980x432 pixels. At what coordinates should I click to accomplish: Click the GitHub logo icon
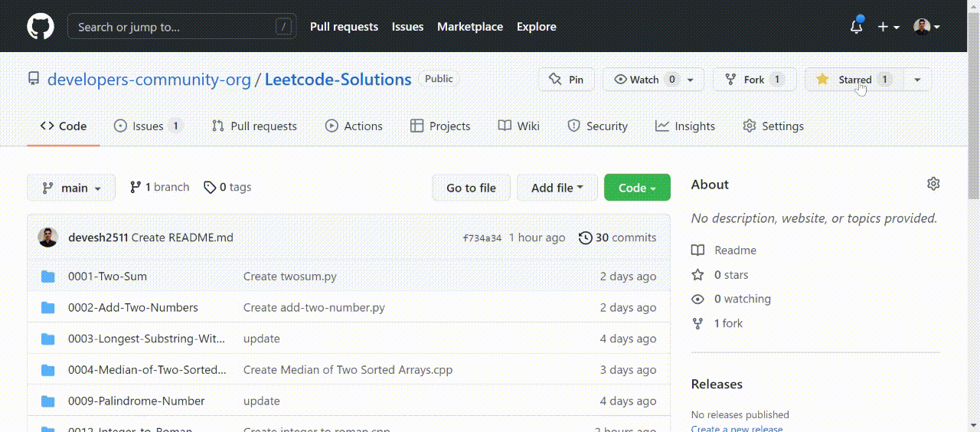pos(41,27)
